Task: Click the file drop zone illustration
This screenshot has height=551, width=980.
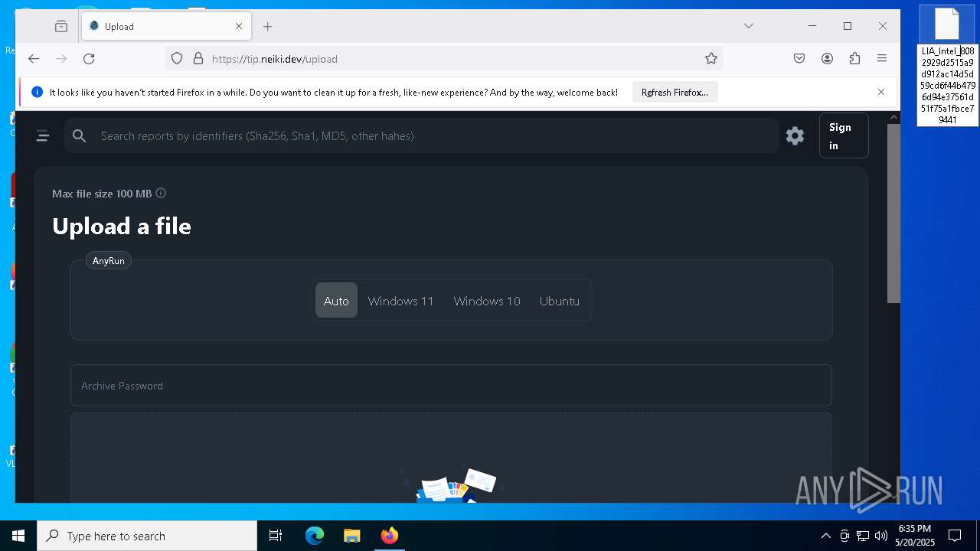Action: click(451, 484)
